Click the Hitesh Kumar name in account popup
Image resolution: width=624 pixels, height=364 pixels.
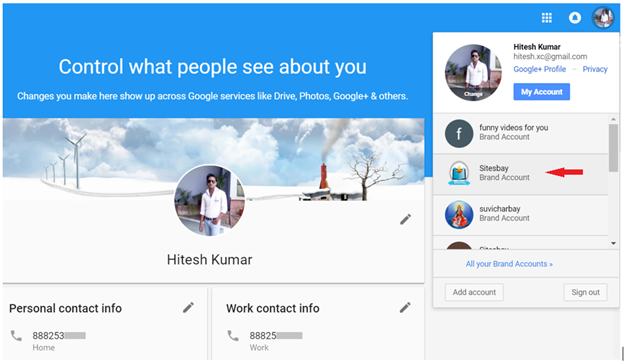pos(537,47)
